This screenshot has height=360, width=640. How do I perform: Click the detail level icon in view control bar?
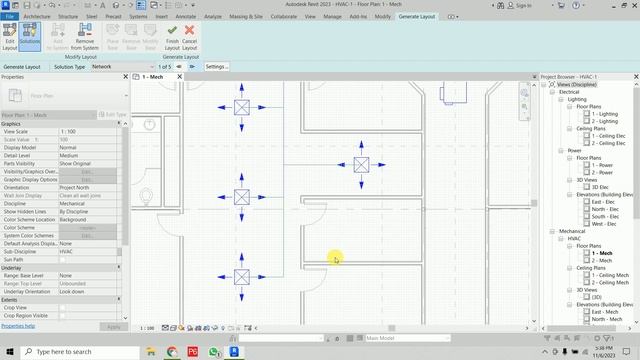click(165, 328)
